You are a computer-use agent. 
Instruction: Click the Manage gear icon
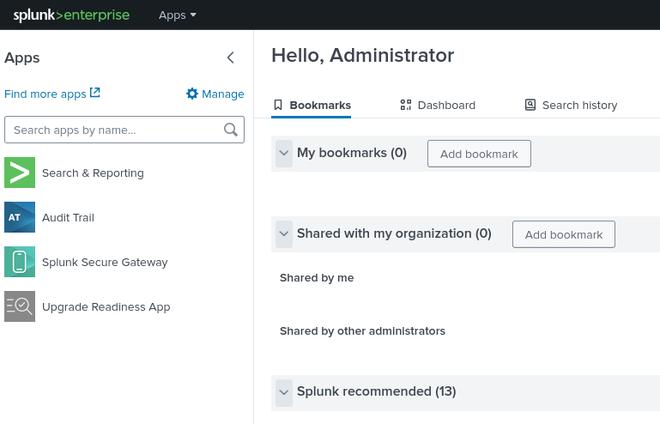pyautogui.click(x=192, y=93)
